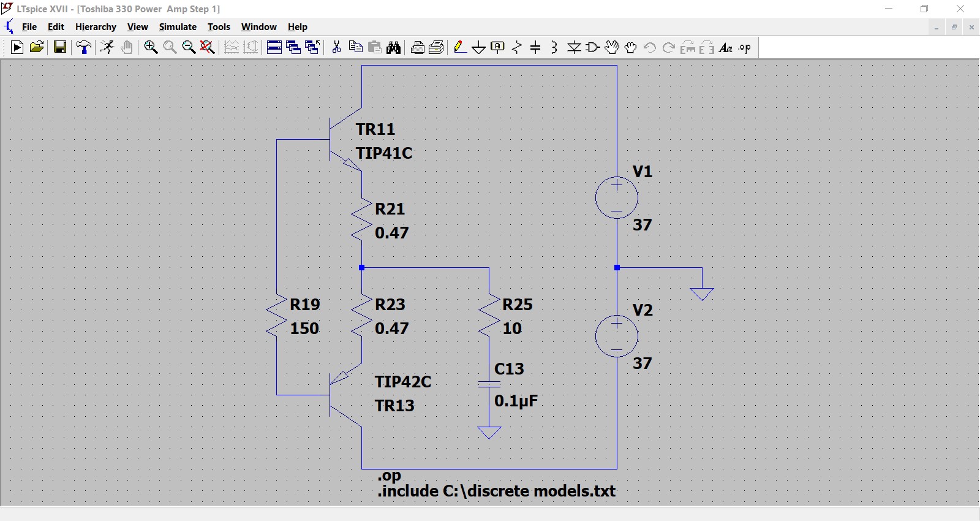Run the simulation with running-man icon
Viewport: 980px width, 521px height.
coord(107,47)
